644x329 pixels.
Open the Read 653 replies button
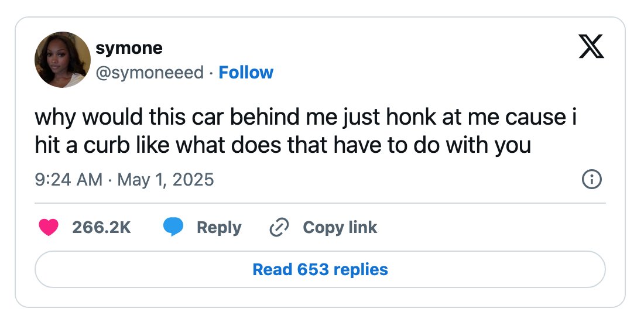[320, 269]
